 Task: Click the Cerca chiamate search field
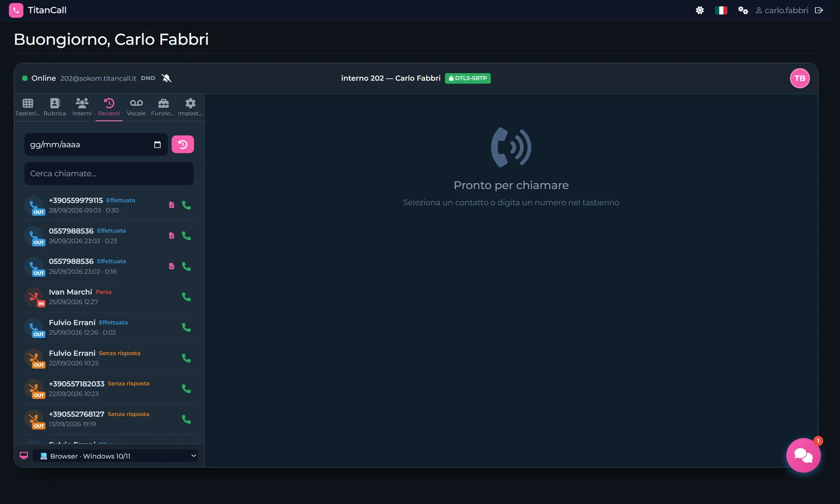point(109,174)
